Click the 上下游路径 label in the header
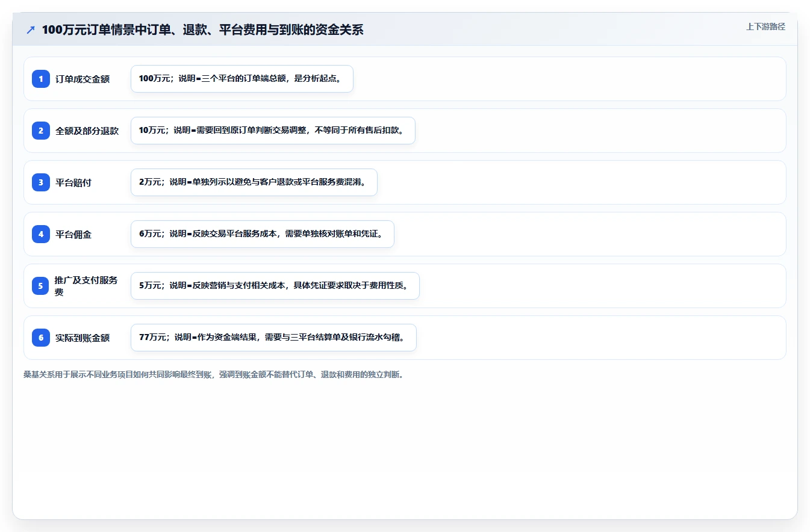The width and height of the screenshot is (810, 532). 765,26
